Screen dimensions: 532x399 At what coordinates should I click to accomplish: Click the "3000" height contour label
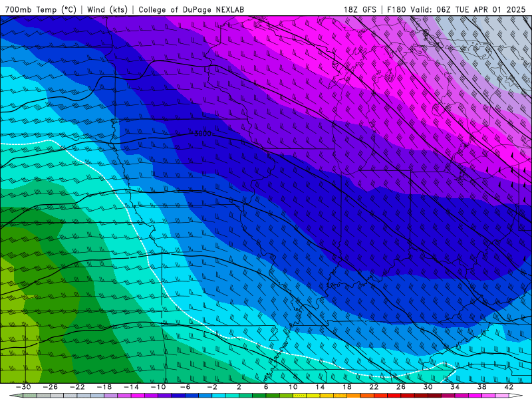tap(203, 134)
